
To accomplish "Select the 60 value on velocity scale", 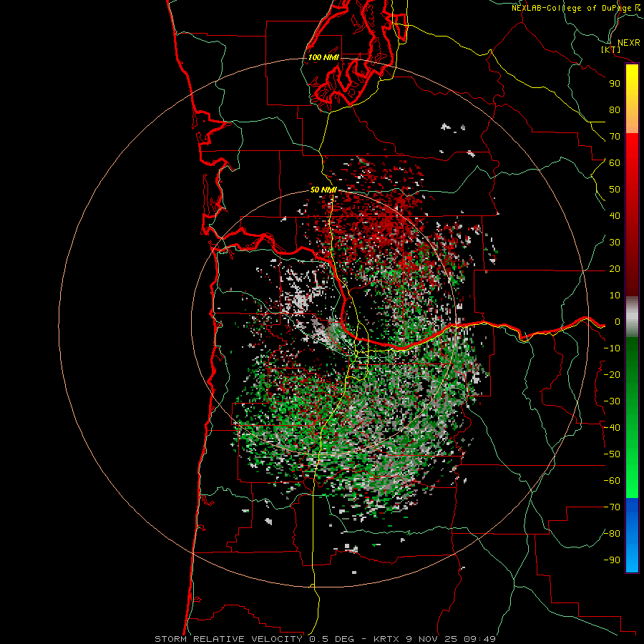I will [x=615, y=162].
